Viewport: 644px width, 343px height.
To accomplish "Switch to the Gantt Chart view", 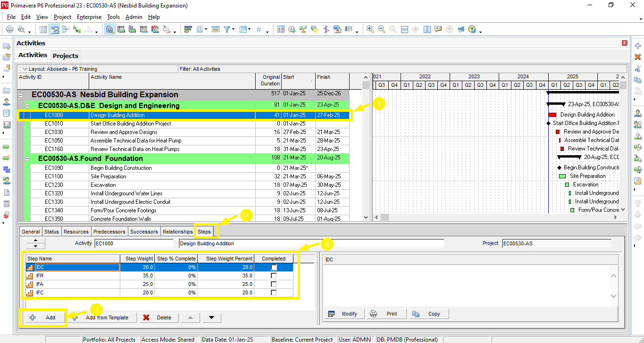I will tap(54, 29).
